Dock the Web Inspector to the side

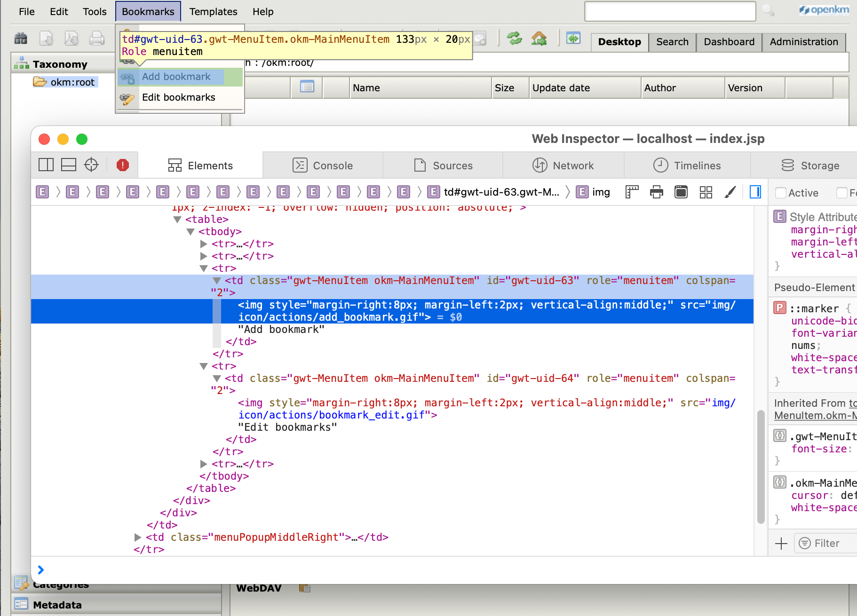[x=46, y=165]
